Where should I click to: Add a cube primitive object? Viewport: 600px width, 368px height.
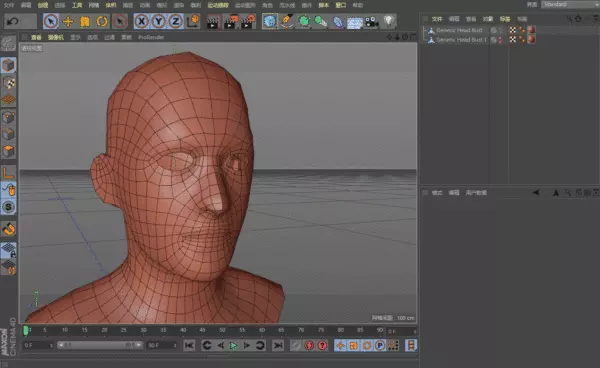pos(270,21)
